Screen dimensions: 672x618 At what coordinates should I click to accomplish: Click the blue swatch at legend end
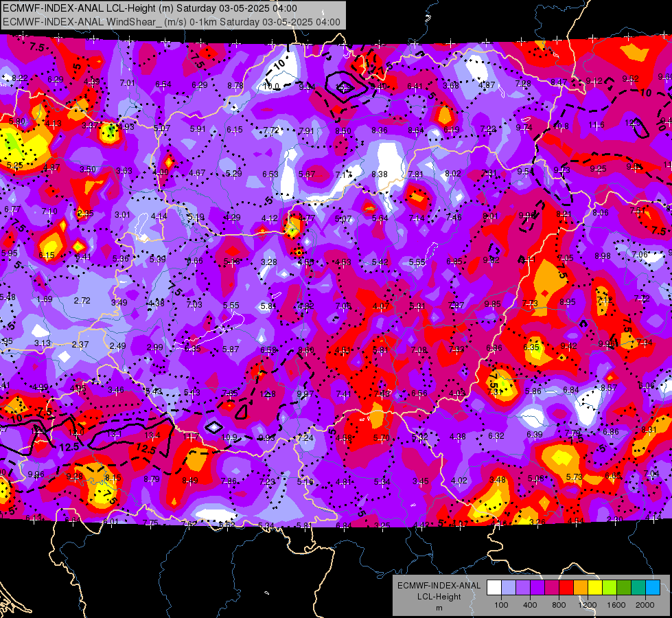coord(653,587)
